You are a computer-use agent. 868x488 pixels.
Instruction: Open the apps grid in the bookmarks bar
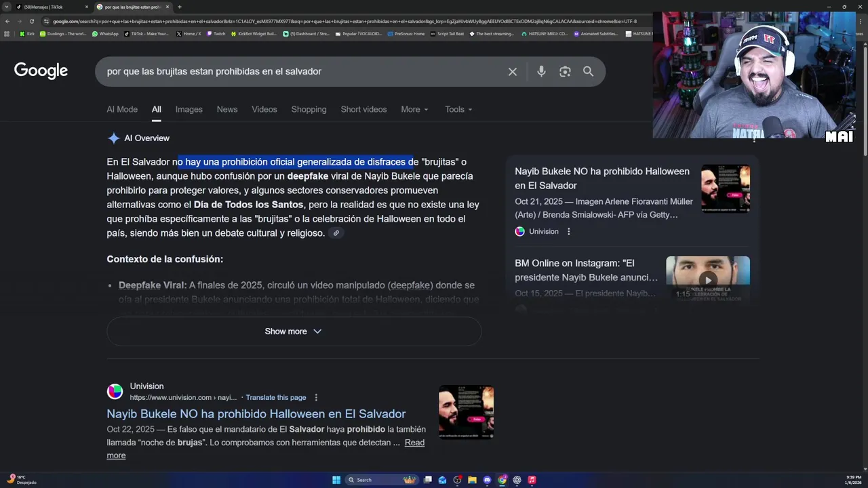[x=7, y=33]
